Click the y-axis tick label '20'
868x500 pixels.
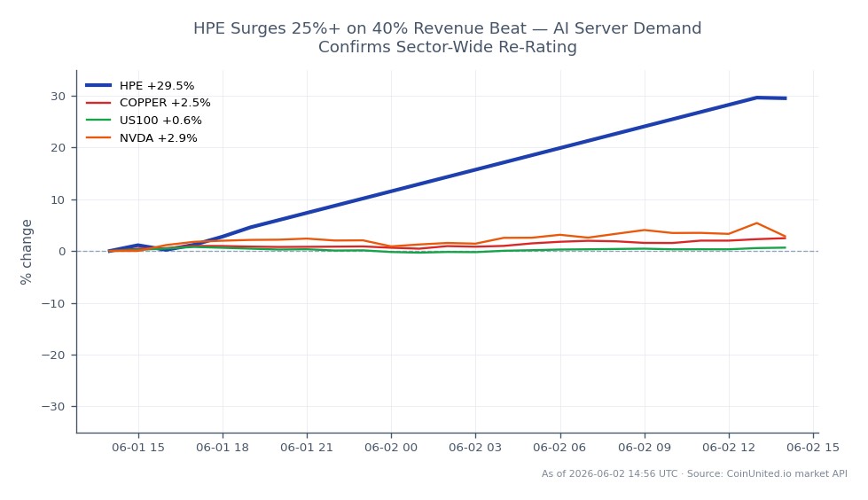[x=59, y=148]
